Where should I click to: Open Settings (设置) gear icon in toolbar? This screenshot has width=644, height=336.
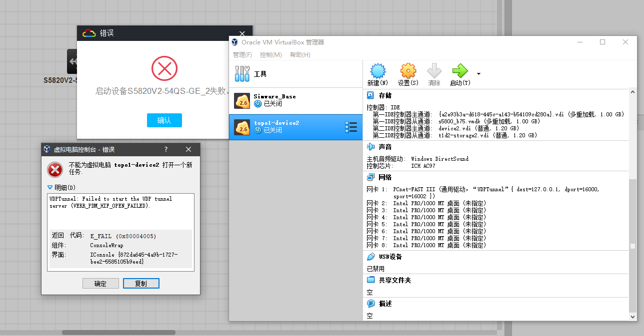tap(408, 71)
